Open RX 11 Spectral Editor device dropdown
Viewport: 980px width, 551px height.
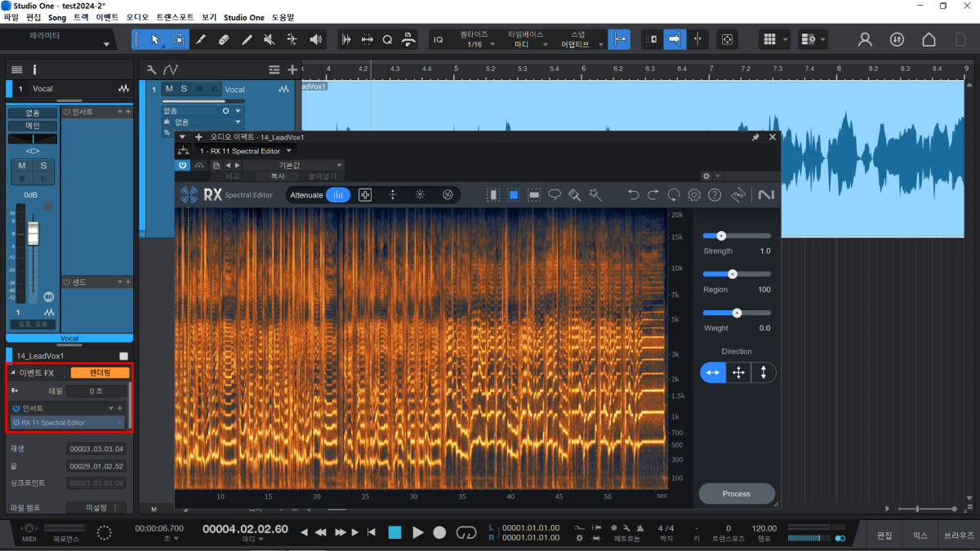(246, 151)
